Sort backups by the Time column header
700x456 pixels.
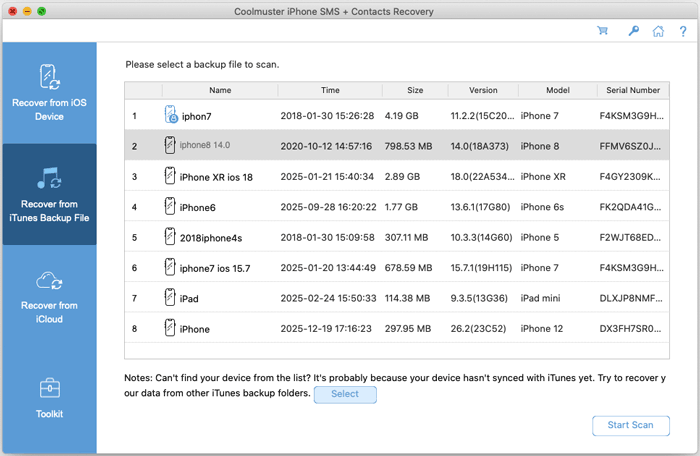click(330, 90)
